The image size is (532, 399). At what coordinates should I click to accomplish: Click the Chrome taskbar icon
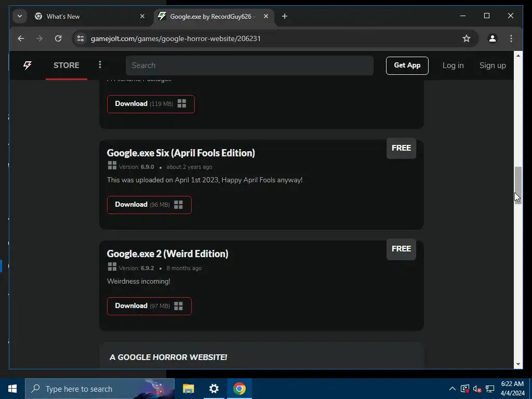tap(239, 389)
